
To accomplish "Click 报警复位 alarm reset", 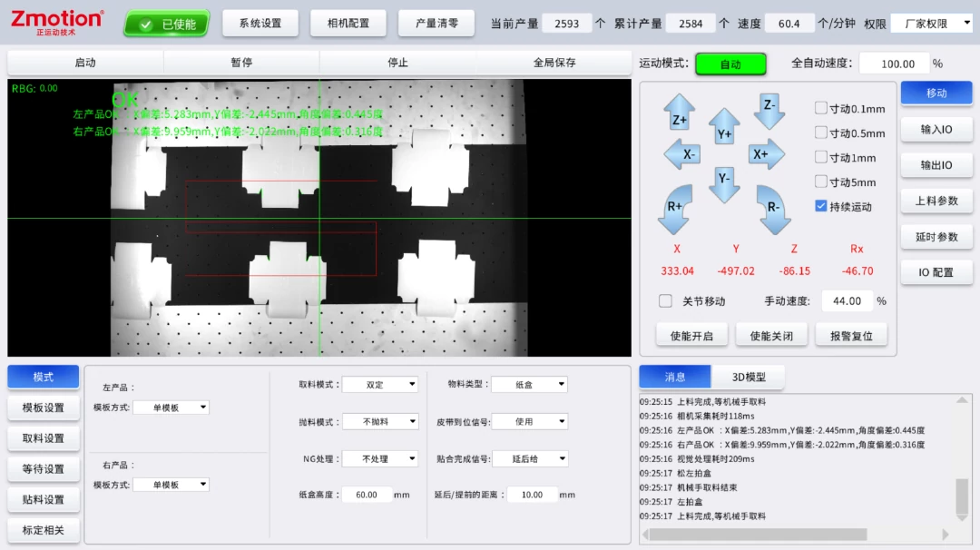I will [x=851, y=336].
